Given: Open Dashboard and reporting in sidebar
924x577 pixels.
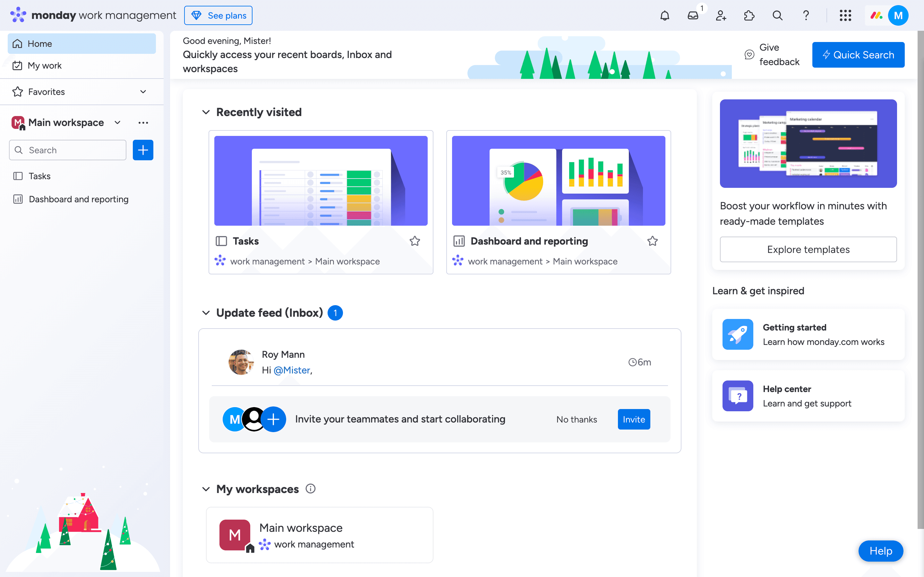Looking at the screenshot, I should click(x=78, y=199).
